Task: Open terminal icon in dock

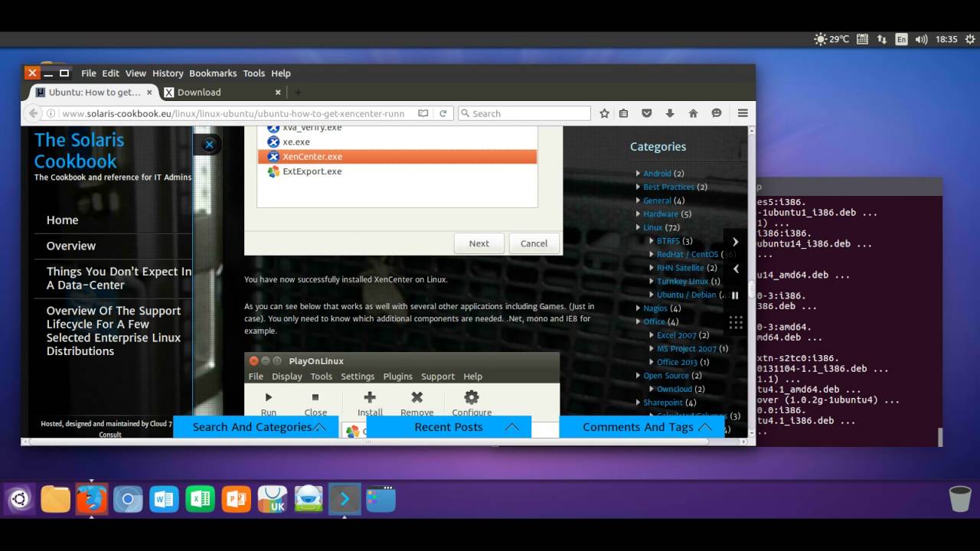Action: pos(345,500)
